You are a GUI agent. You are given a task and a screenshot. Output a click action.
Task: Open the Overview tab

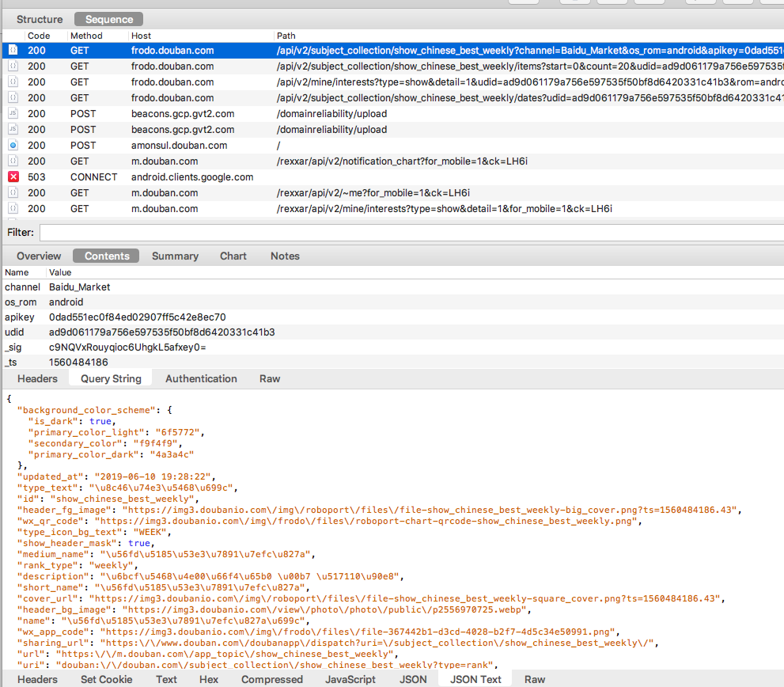coord(39,256)
